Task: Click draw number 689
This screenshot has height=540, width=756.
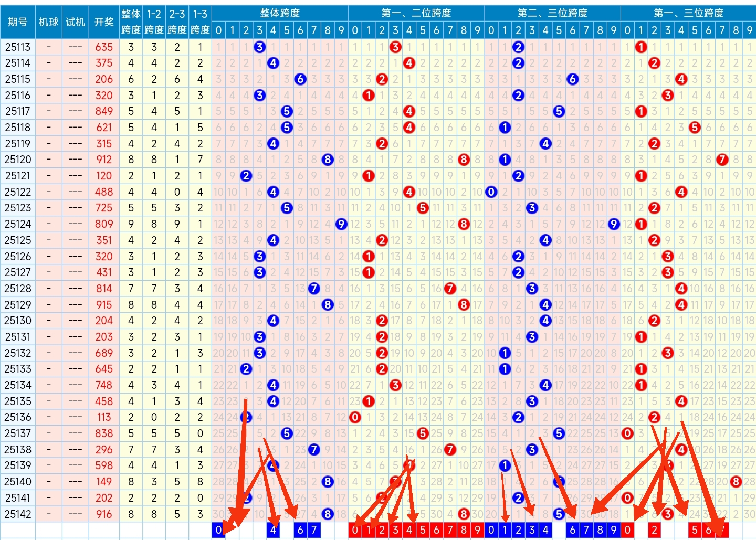Action: coord(104,353)
